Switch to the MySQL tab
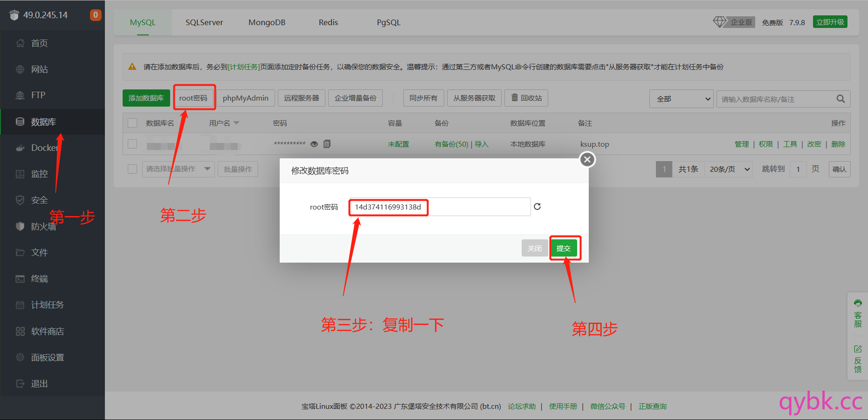868x420 pixels. tap(143, 22)
